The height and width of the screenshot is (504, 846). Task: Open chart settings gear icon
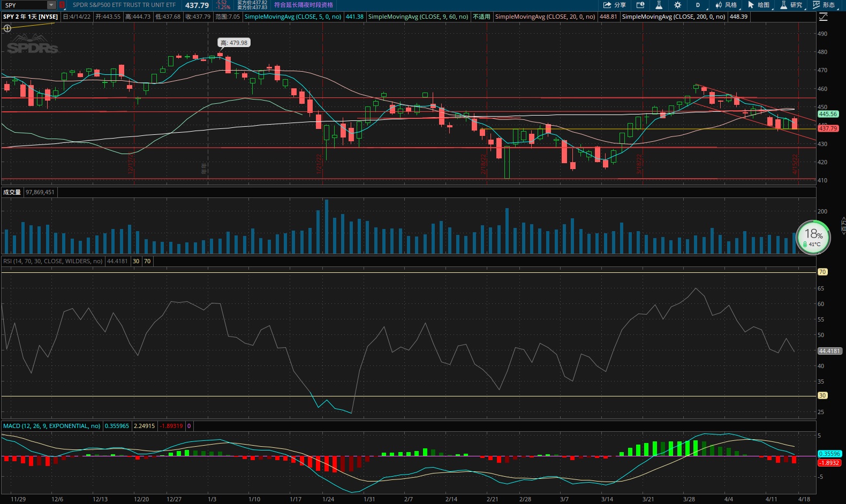pos(677,5)
